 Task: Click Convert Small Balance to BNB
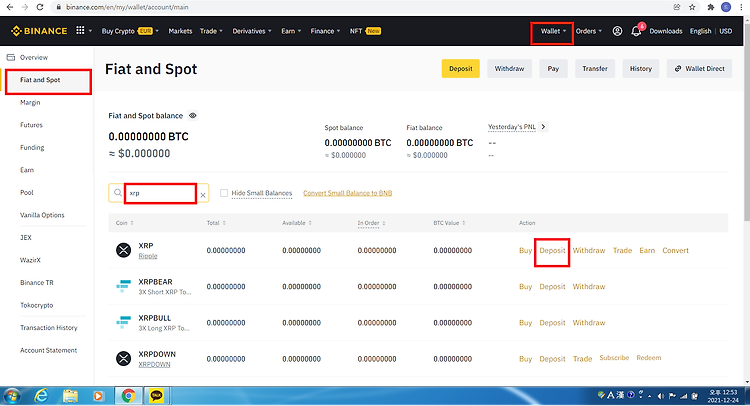pyautogui.click(x=348, y=193)
